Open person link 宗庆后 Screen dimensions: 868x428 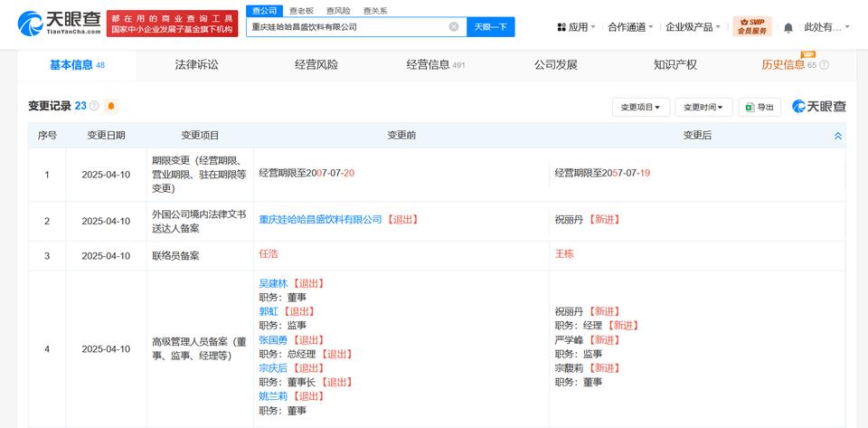pyautogui.click(x=273, y=368)
